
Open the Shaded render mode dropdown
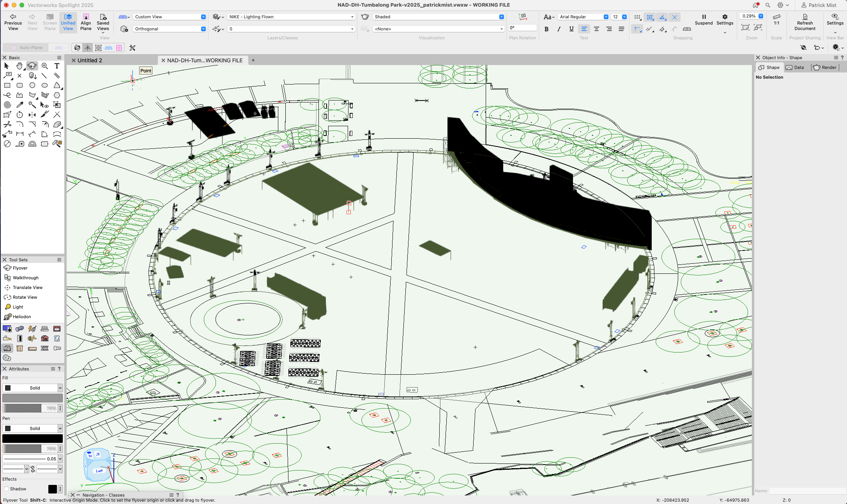click(438, 17)
